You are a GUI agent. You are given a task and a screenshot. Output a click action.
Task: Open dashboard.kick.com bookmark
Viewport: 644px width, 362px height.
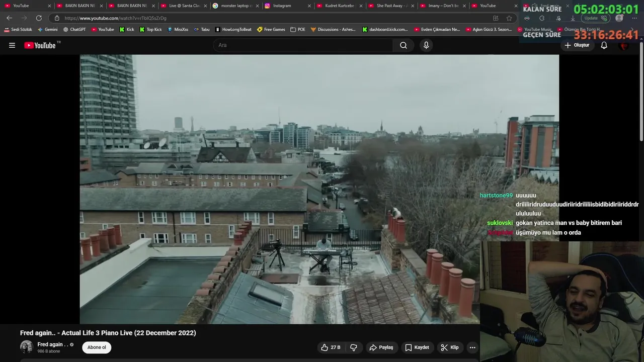385,30
